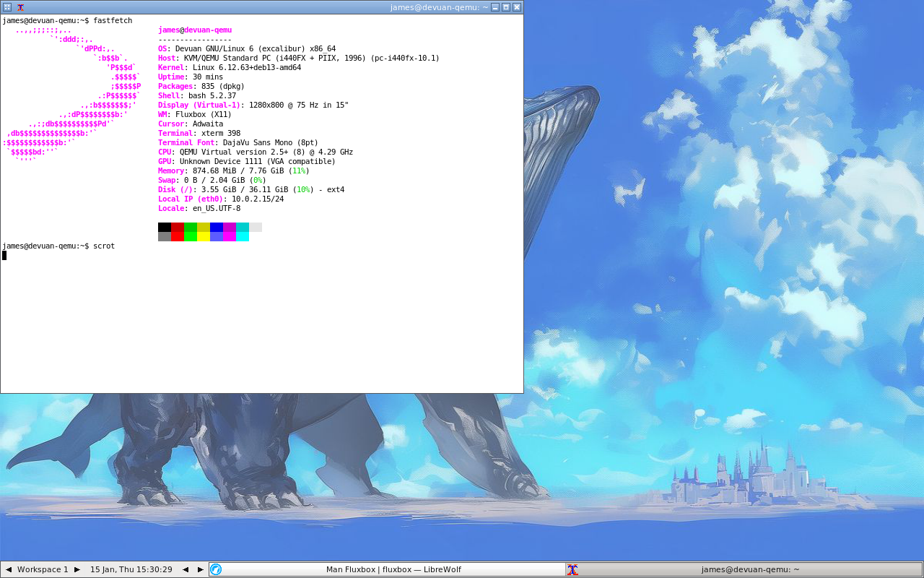Click the 'Disk (/): 3.55 GiB' line
The image size is (924, 578).
pos(251,189)
